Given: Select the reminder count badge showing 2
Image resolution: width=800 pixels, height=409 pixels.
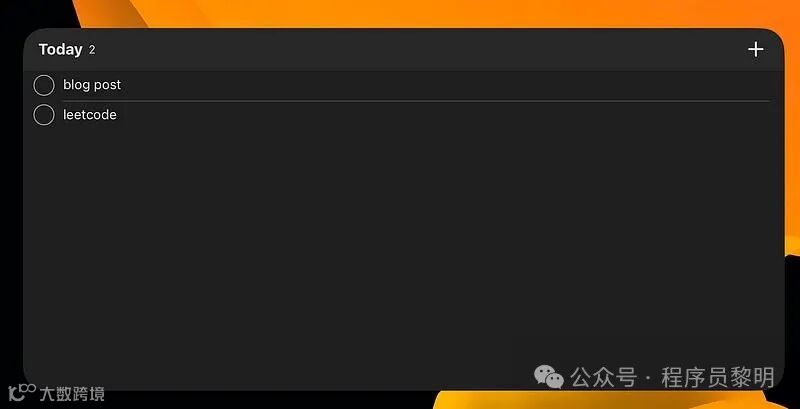Looking at the screenshot, I should [x=92, y=50].
